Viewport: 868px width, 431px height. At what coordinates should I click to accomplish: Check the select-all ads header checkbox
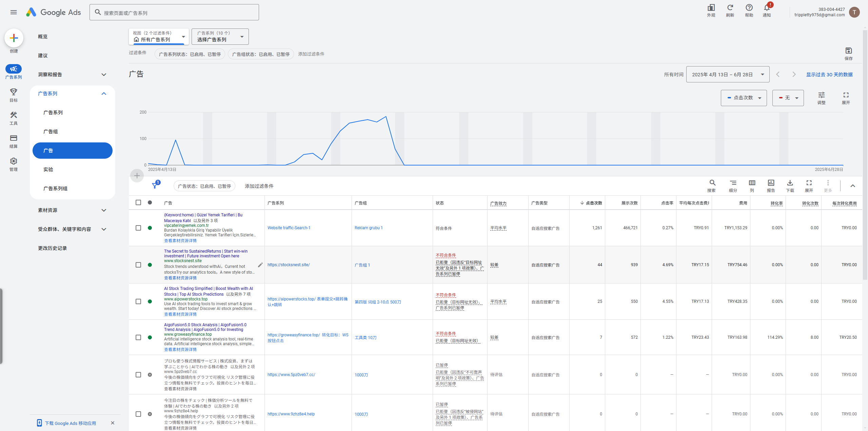click(138, 202)
